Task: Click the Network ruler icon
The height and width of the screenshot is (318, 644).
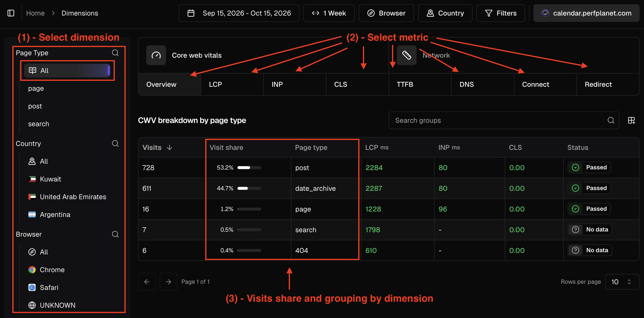Action: click(407, 55)
